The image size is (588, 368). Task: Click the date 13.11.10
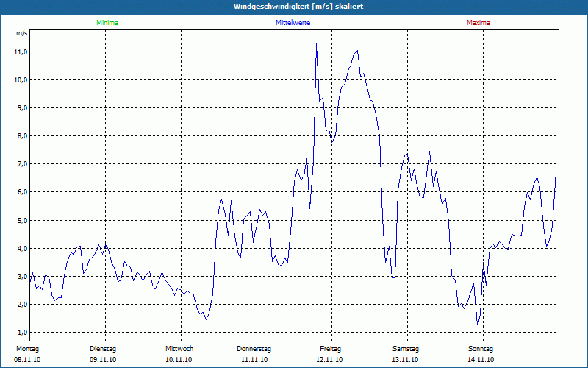pyautogui.click(x=405, y=360)
